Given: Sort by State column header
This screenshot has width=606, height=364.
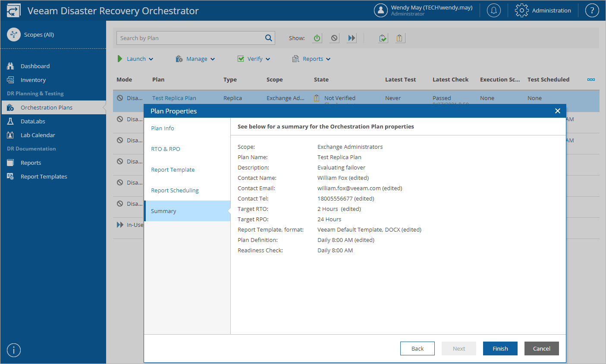Looking at the screenshot, I should 321,79.
